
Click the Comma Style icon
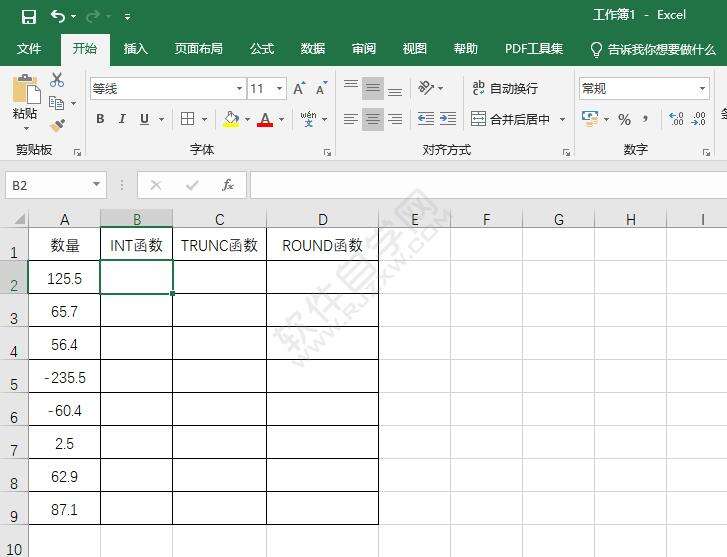click(645, 120)
